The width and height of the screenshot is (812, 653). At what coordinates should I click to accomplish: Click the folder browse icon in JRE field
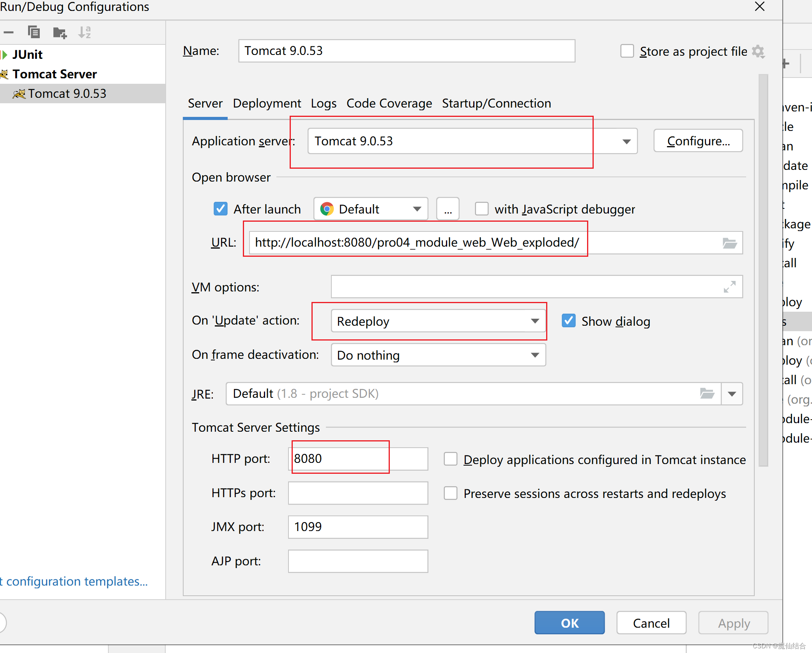(707, 394)
